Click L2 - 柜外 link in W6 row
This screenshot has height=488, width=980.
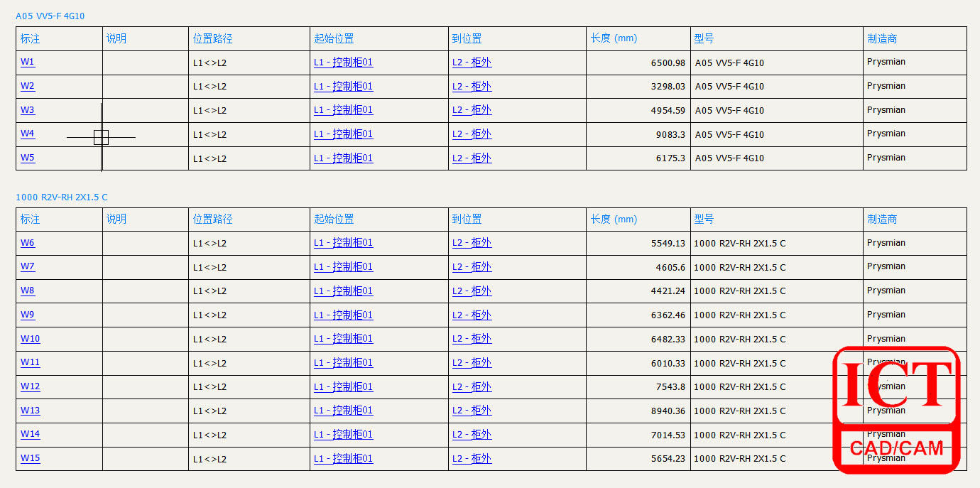472,243
